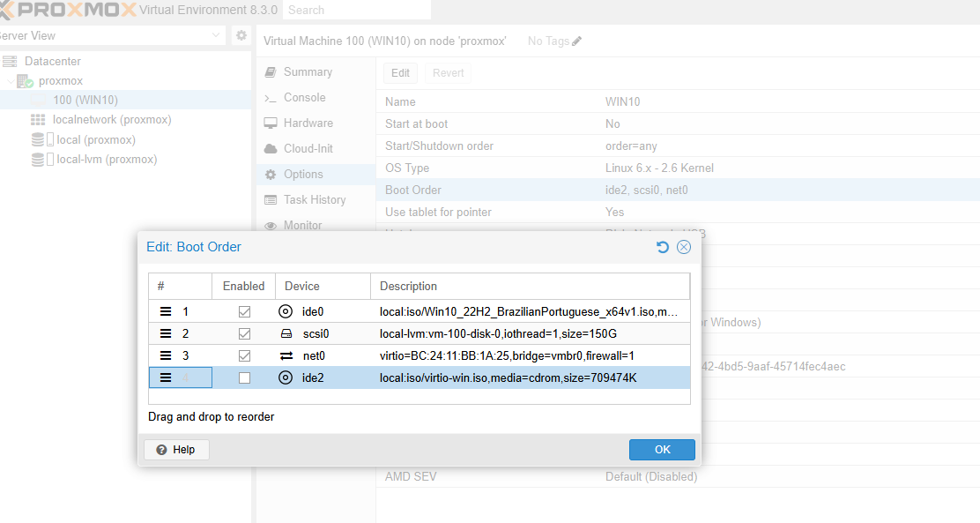Click the ide2 CD-ROM disc icon
Viewport: 980px width, 523px height.
tap(286, 377)
